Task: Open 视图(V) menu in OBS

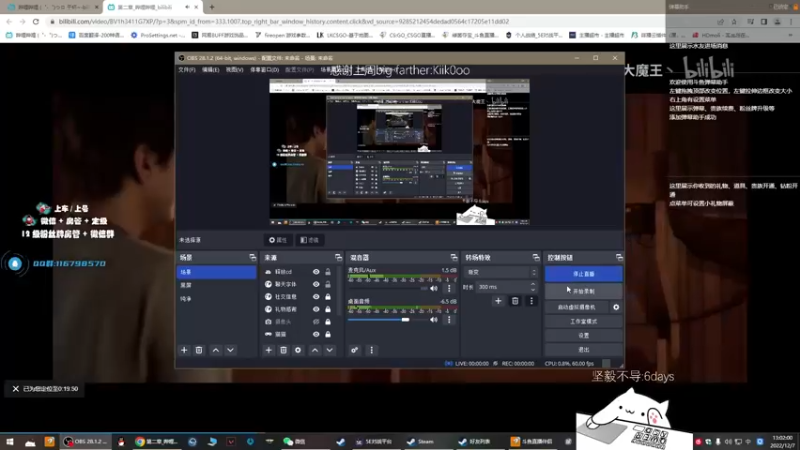Action: pyautogui.click(x=234, y=70)
